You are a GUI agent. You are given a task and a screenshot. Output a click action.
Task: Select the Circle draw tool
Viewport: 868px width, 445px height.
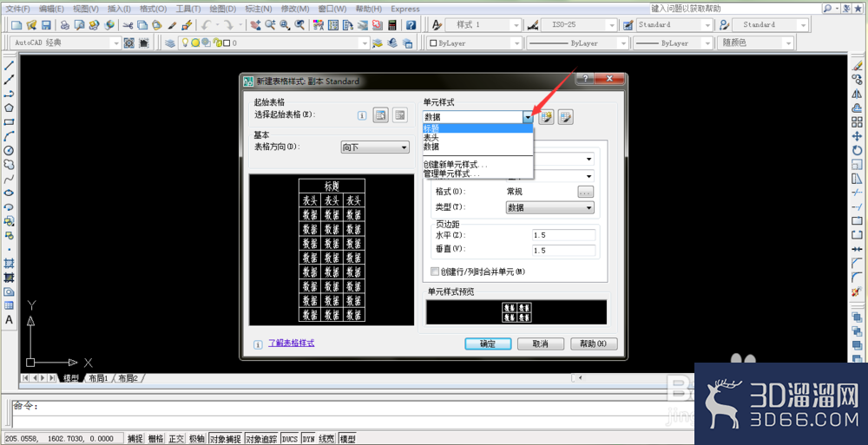click(x=9, y=151)
